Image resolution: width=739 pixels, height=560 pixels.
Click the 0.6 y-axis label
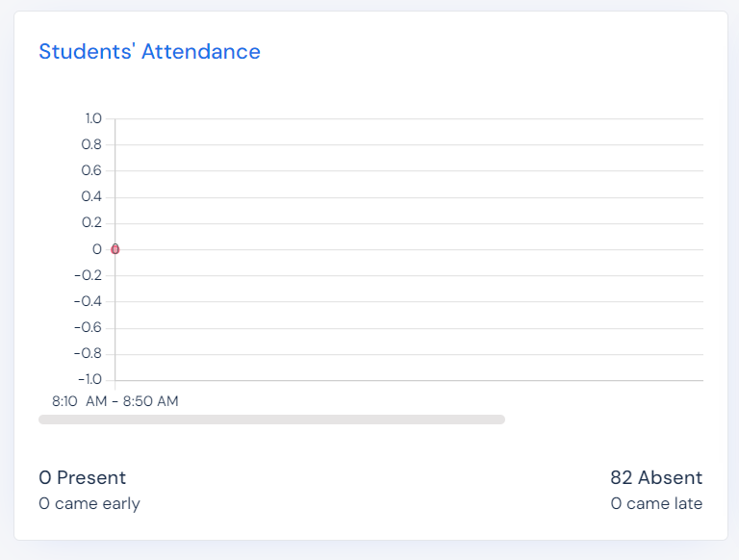pos(91,170)
